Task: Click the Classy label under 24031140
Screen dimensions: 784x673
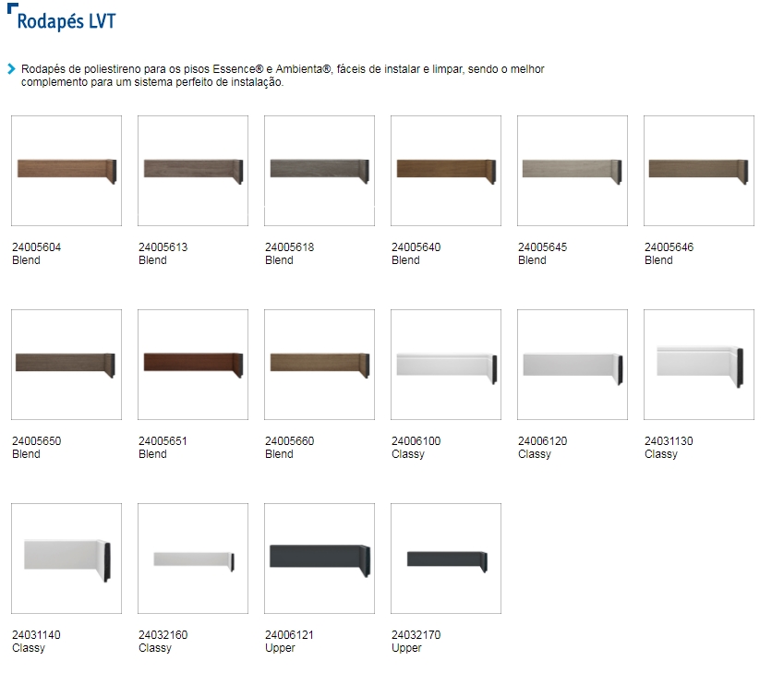Action: coord(29,648)
